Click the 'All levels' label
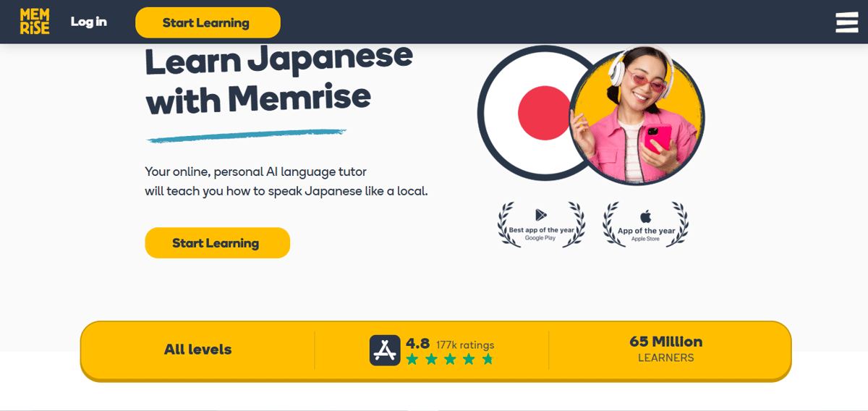 tap(197, 349)
